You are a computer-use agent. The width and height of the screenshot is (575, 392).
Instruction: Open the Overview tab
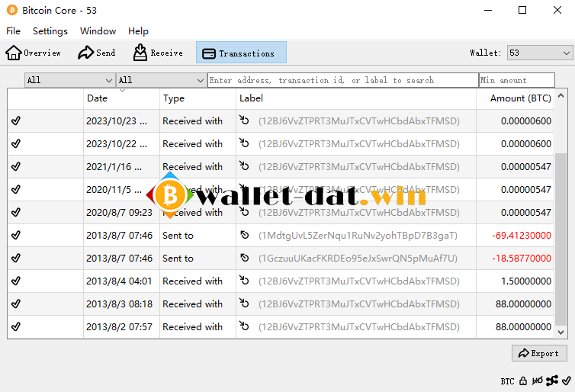coord(33,53)
